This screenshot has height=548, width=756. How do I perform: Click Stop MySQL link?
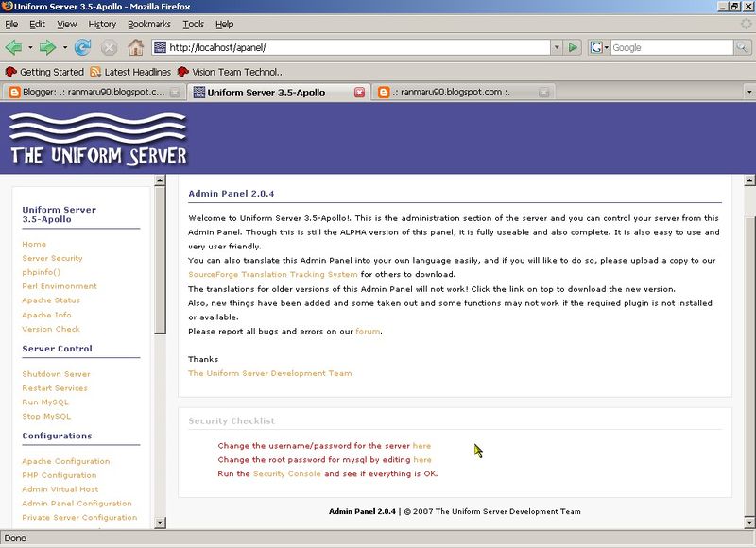(x=46, y=416)
